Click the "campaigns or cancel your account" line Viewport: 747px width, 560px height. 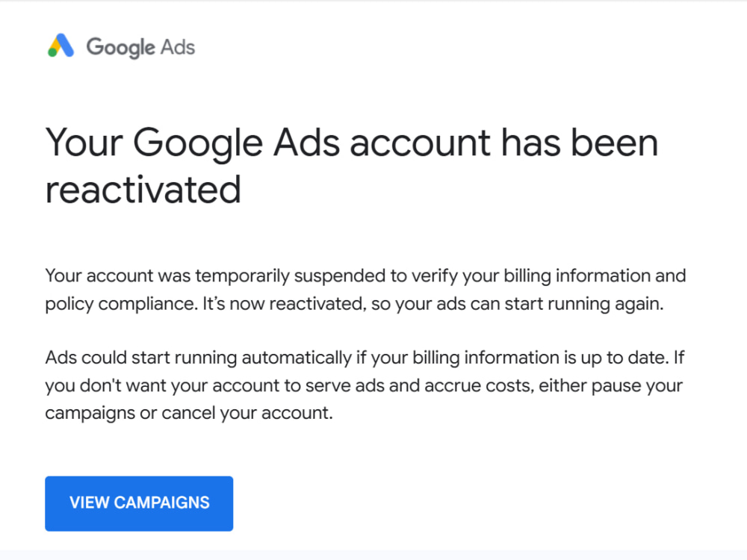point(189,413)
